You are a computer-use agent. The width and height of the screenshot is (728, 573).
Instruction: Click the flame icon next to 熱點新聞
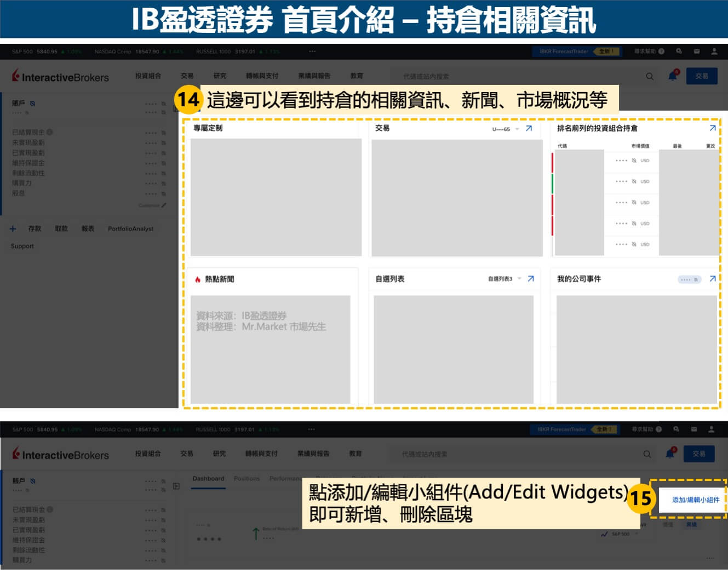tap(198, 279)
